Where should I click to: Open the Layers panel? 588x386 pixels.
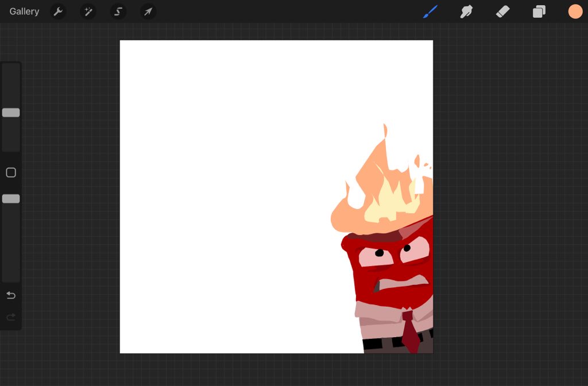coord(539,11)
